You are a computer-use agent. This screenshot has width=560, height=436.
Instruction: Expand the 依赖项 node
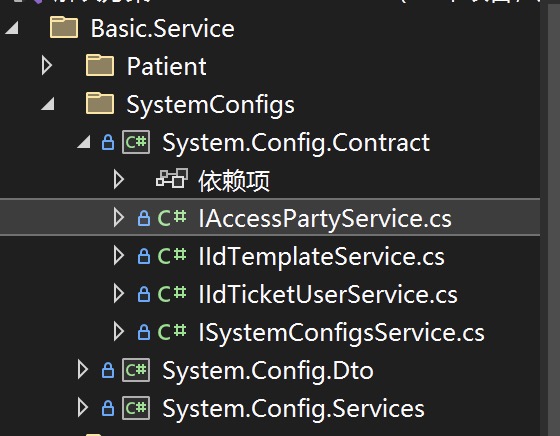pyautogui.click(x=119, y=179)
